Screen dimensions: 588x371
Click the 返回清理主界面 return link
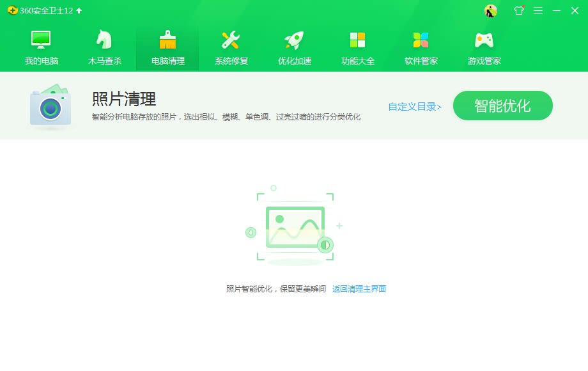click(x=358, y=288)
